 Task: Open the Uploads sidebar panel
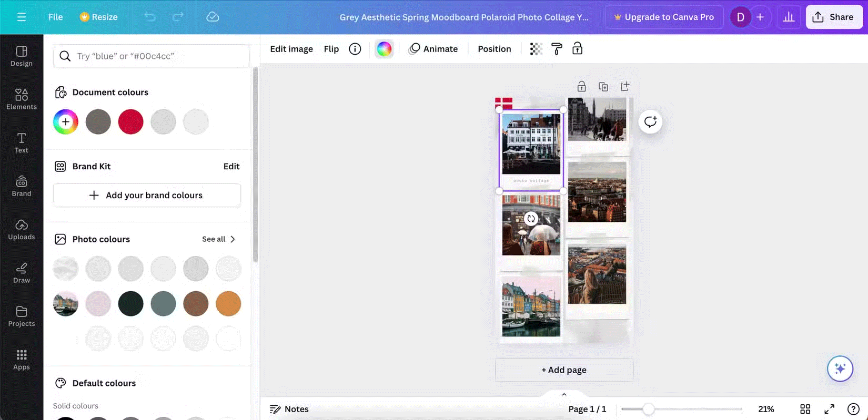point(22,230)
